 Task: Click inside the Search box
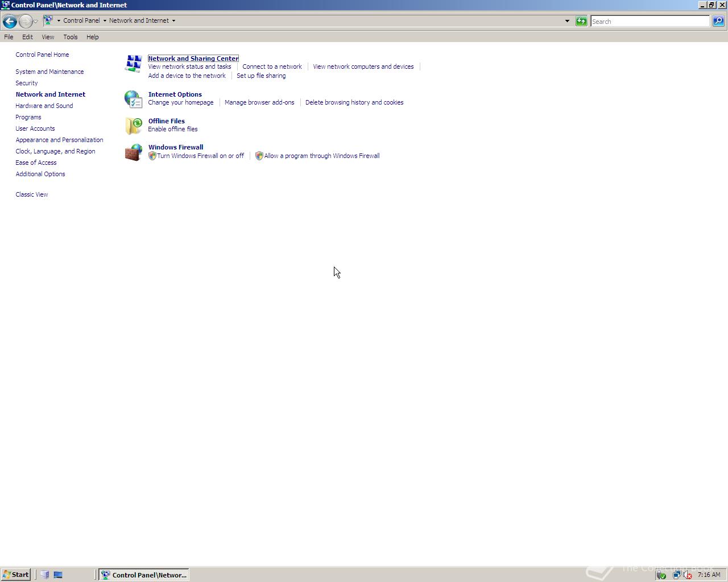(x=650, y=21)
